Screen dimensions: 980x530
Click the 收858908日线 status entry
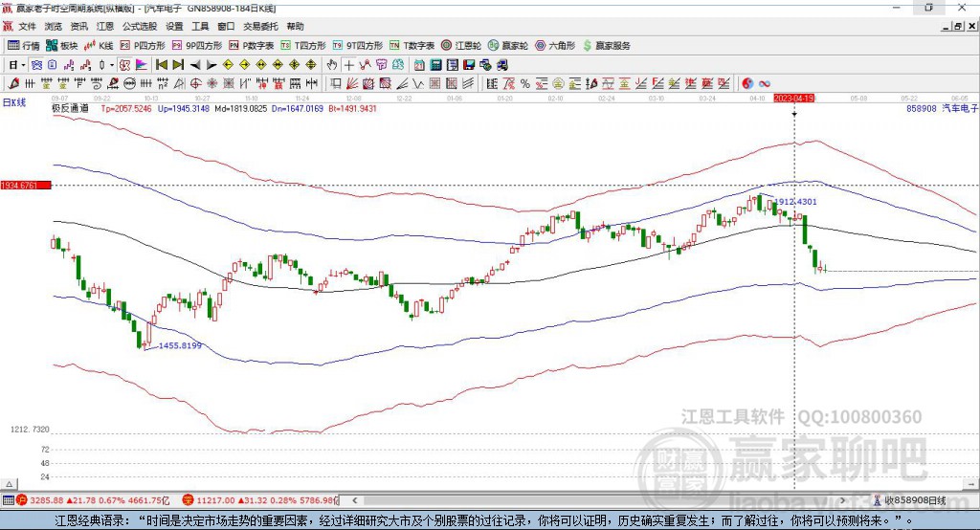coord(910,500)
